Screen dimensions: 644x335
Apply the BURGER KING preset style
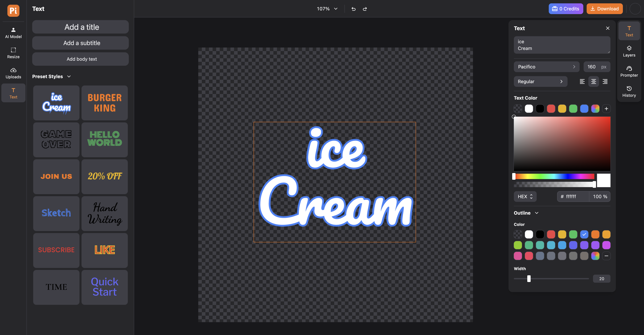point(104,103)
